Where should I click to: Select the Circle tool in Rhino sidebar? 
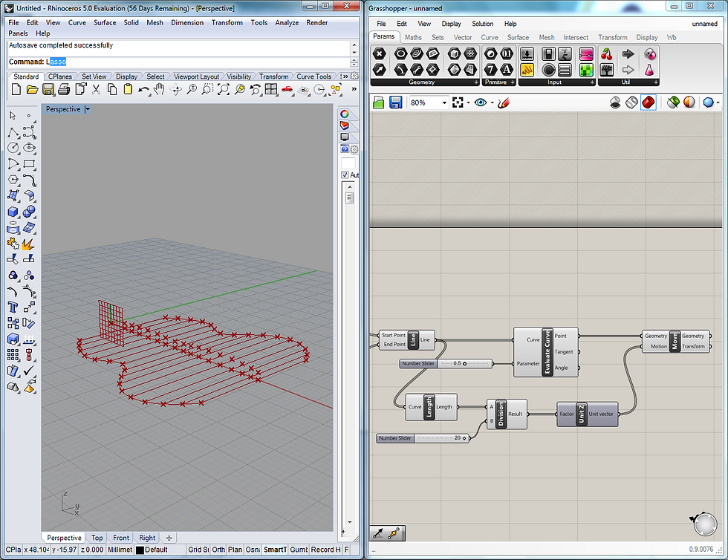[x=13, y=148]
